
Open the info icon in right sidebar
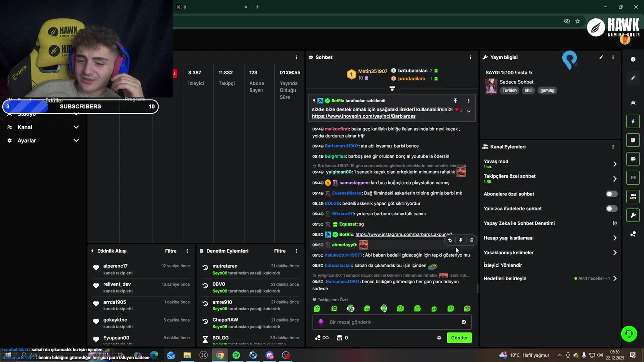(633, 59)
